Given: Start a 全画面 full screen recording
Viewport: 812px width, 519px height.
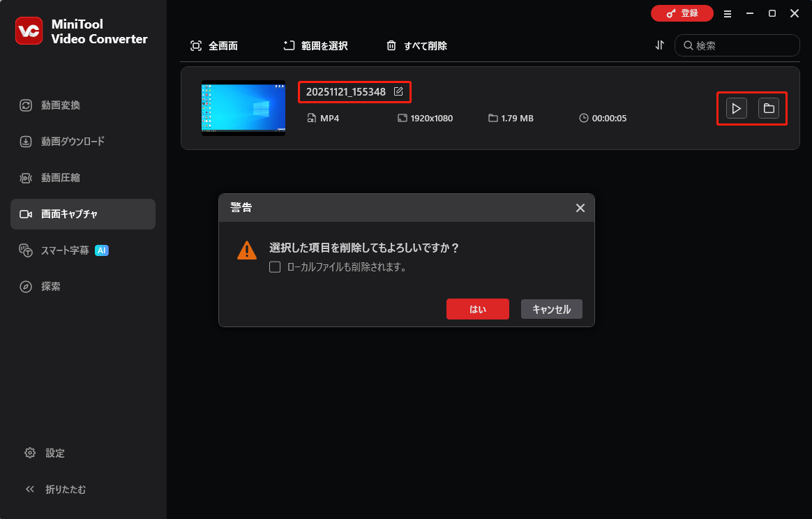Looking at the screenshot, I should 216,45.
